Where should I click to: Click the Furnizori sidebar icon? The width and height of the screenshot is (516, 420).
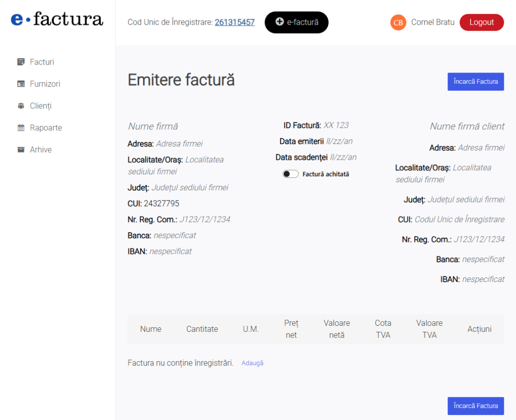[x=21, y=84]
